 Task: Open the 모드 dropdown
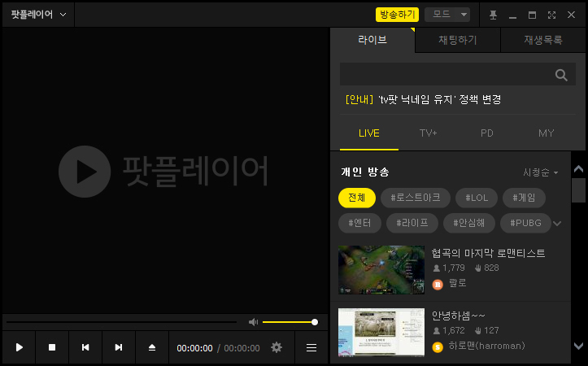[x=447, y=15]
